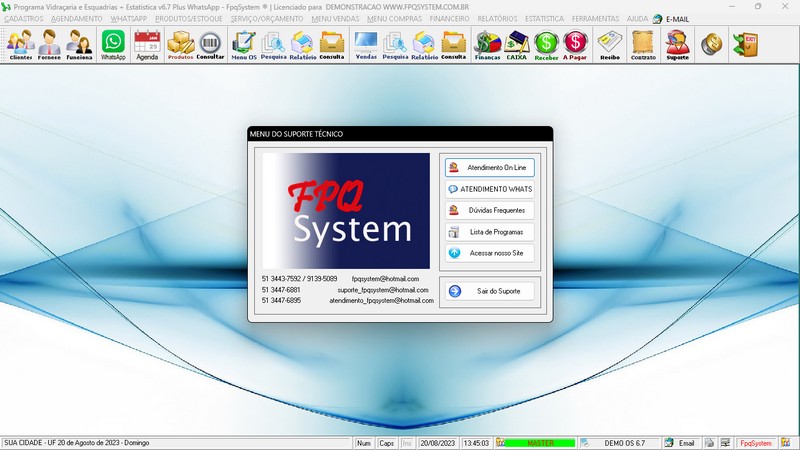Viewport: 800px width, 450px height.
Task: Click the ATENDIMENTO WHATS button
Action: [490, 189]
